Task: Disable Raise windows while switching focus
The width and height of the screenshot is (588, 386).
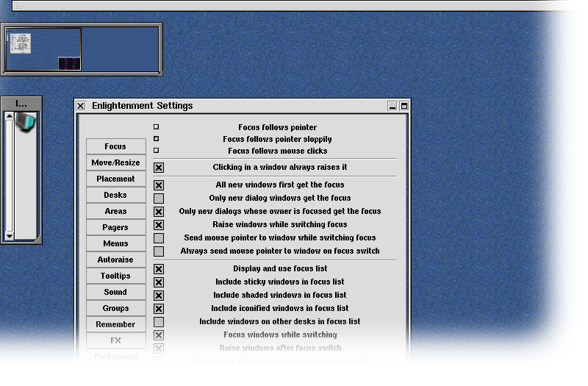Action: point(159,225)
